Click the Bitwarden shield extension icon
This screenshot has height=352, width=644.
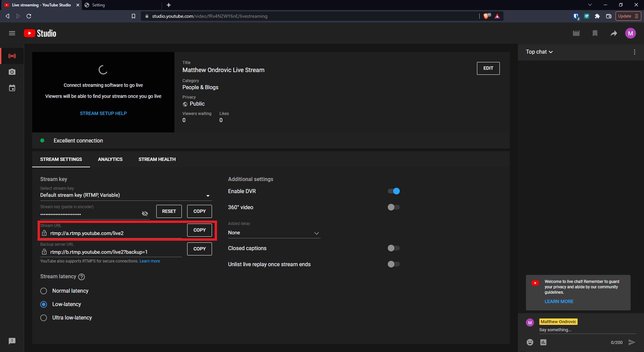[x=576, y=16]
